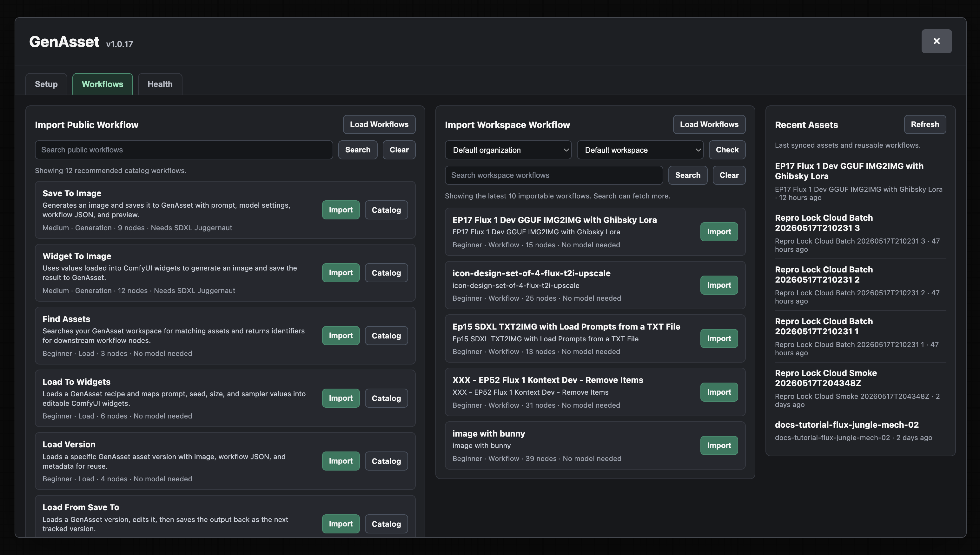Clear the workspace workflows search
This screenshot has width=980, height=555.
click(729, 175)
